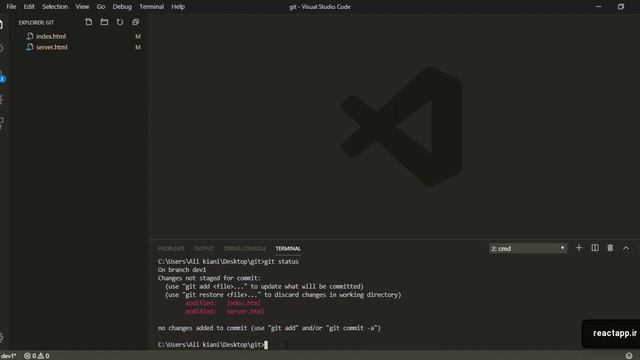
Task: Open the Debug menu
Action: tap(122, 7)
